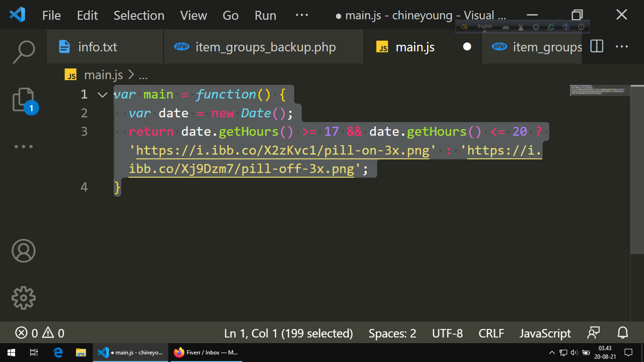644x362 pixels.
Task: Open the Explorer view with badge
Action: coord(23,100)
